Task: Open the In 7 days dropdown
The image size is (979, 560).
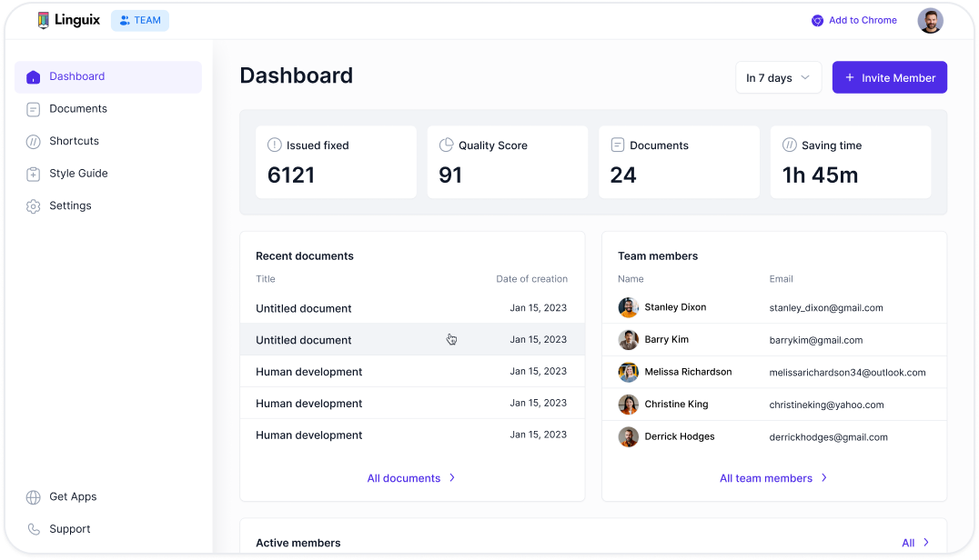Action: pyautogui.click(x=778, y=78)
